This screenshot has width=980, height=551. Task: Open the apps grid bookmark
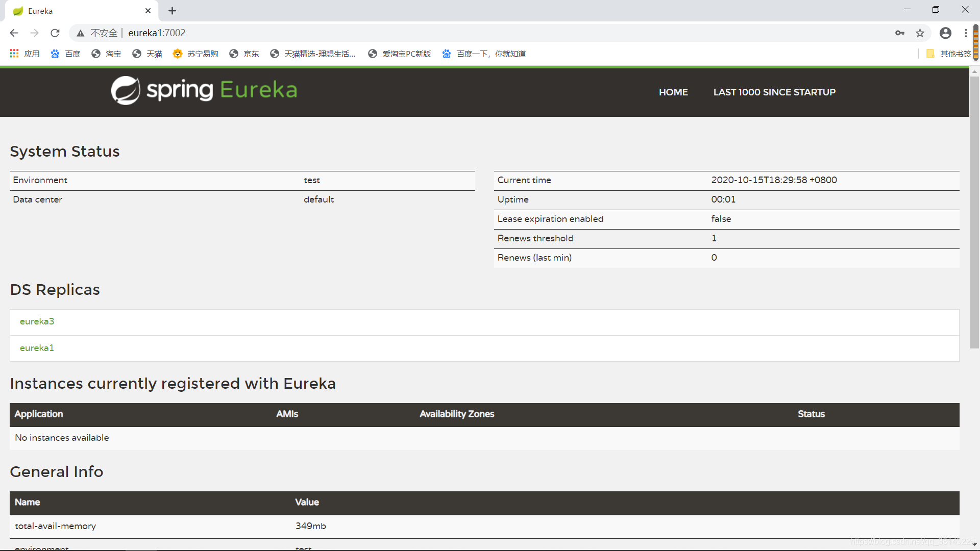click(24, 54)
